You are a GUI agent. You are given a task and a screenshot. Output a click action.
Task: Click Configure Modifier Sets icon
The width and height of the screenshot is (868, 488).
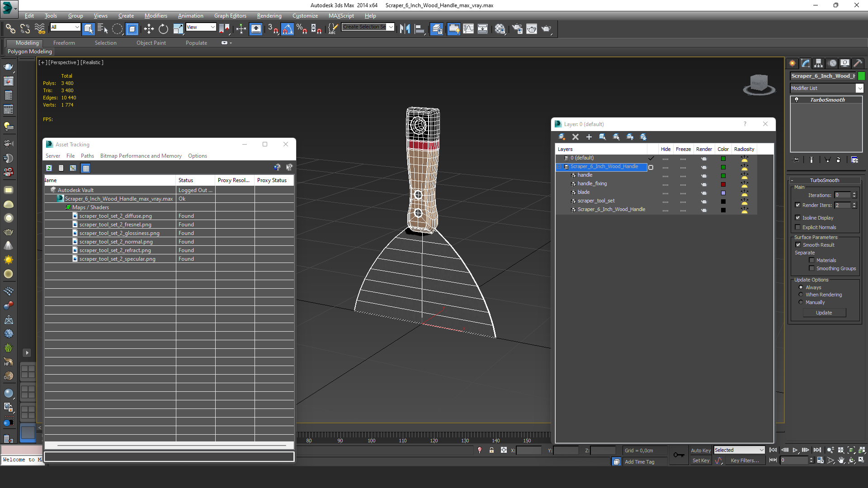tap(854, 160)
